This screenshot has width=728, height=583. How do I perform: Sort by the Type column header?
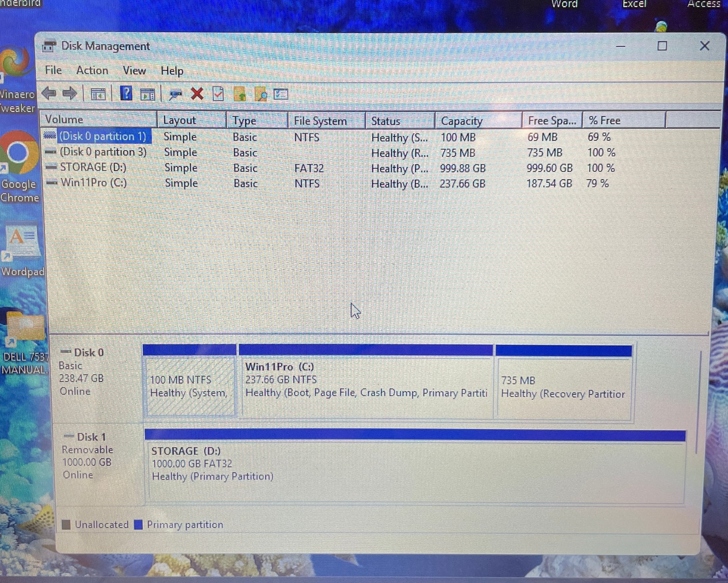point(257,121)
